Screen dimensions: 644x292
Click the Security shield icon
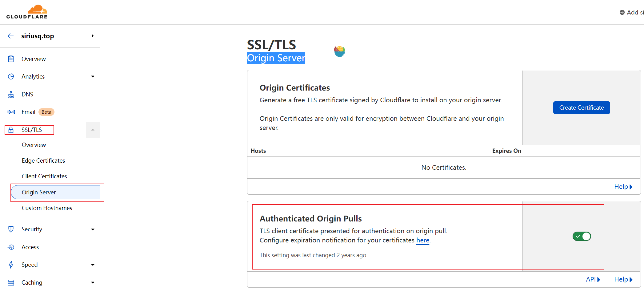click(x=11, y=229)
